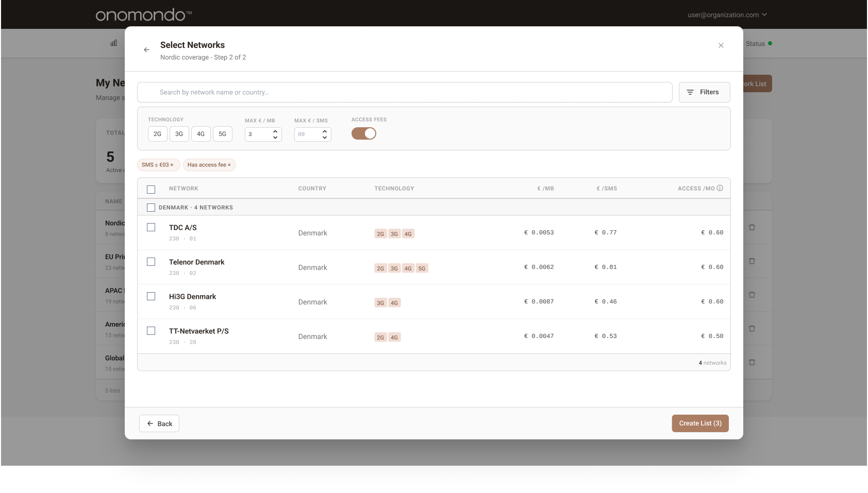Click the filter icon inside the Filters button
Viewport: 868px width, 493px height.
point(691,92)
